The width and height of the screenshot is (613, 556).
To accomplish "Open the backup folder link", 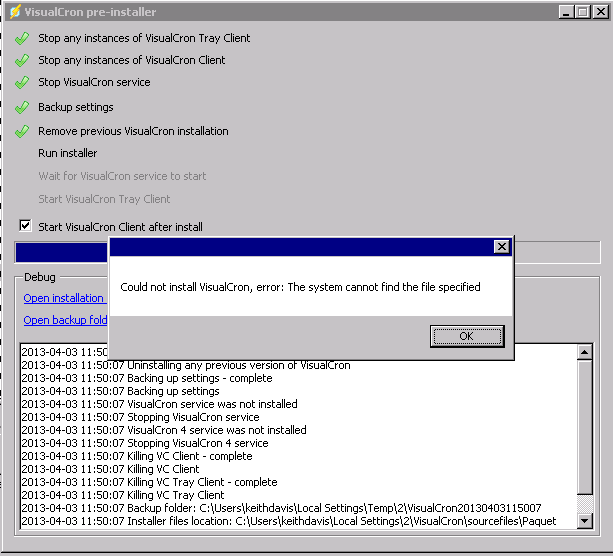I will point(65,320).
